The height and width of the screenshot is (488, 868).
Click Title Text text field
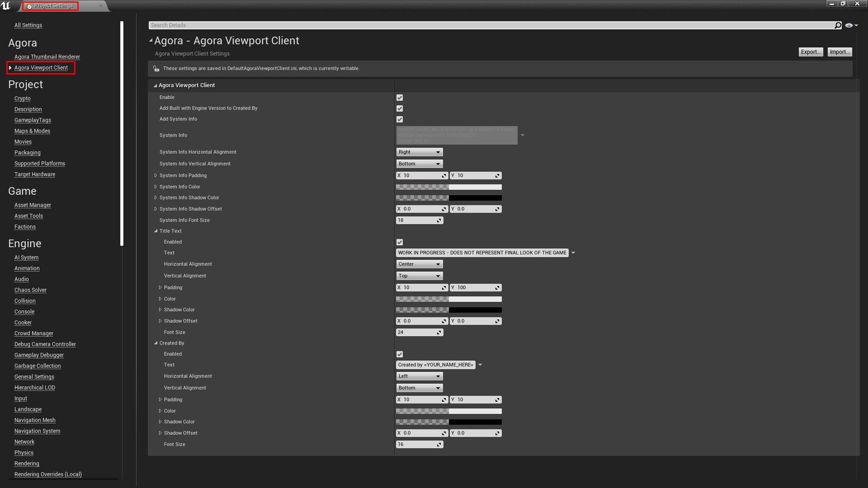[482, 253]
